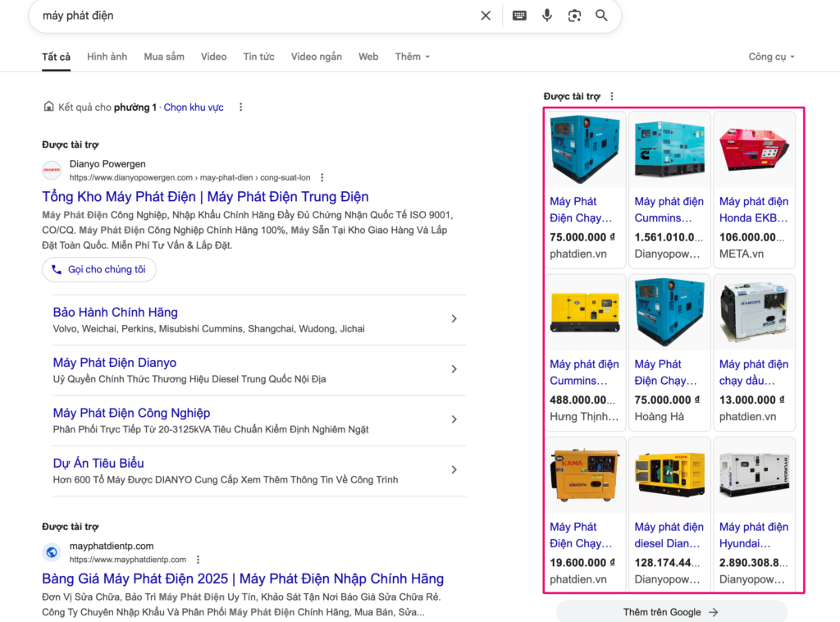Click Gọi cho chúng tôi call button

[99, 269]
